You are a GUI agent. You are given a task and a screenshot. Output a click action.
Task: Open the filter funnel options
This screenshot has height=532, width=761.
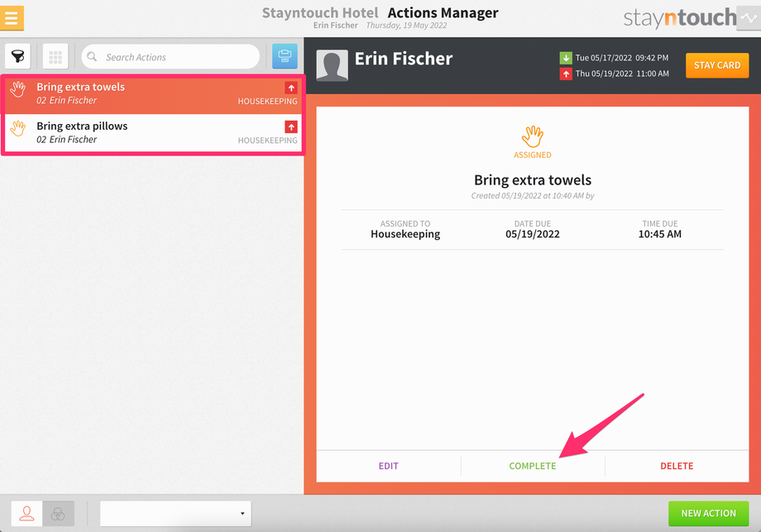point(17,56)
